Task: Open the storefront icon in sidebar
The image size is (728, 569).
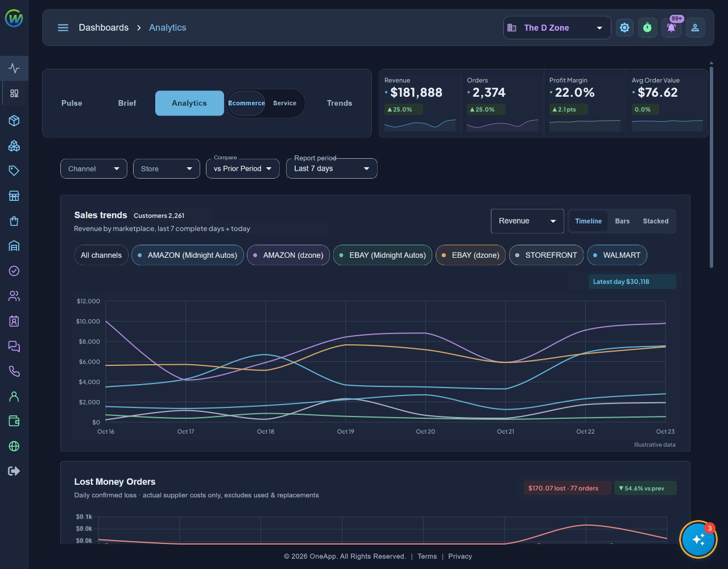Action: 14,196
